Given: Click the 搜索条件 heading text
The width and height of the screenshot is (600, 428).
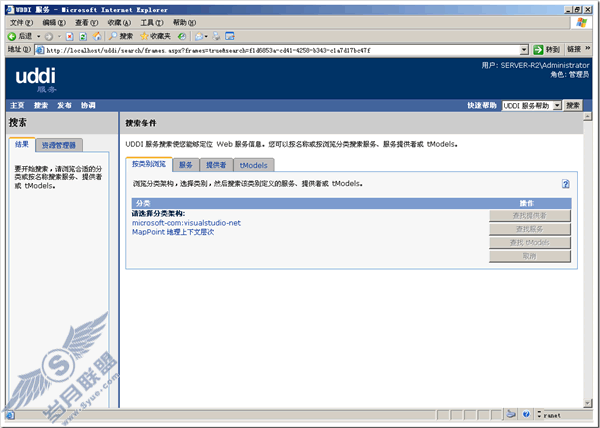Looking at the screenshot, I should 141,123.
